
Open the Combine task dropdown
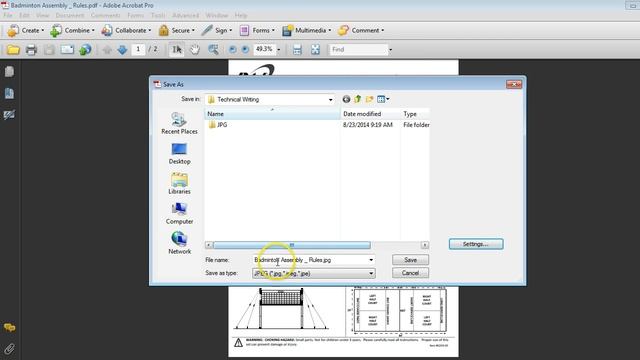[x=72, y=31]
